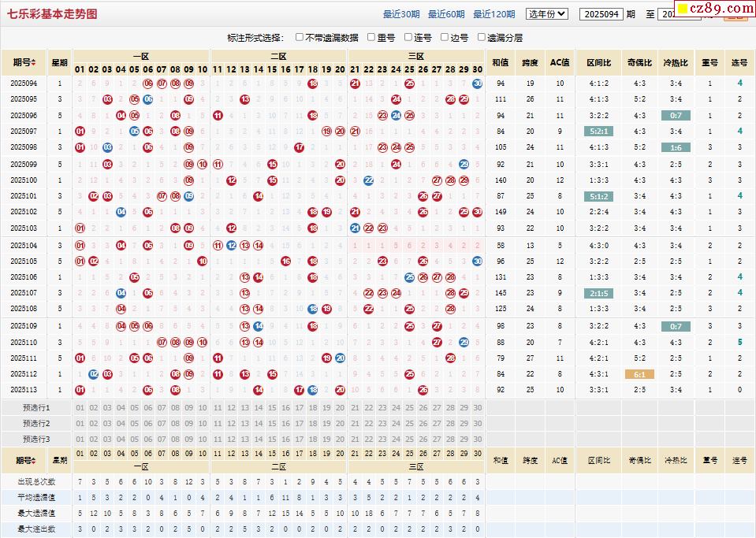This screenshot has width=756, height=538.
Task: Enable 不带遗漏数据 checkbox
Action: click(300, 37)
